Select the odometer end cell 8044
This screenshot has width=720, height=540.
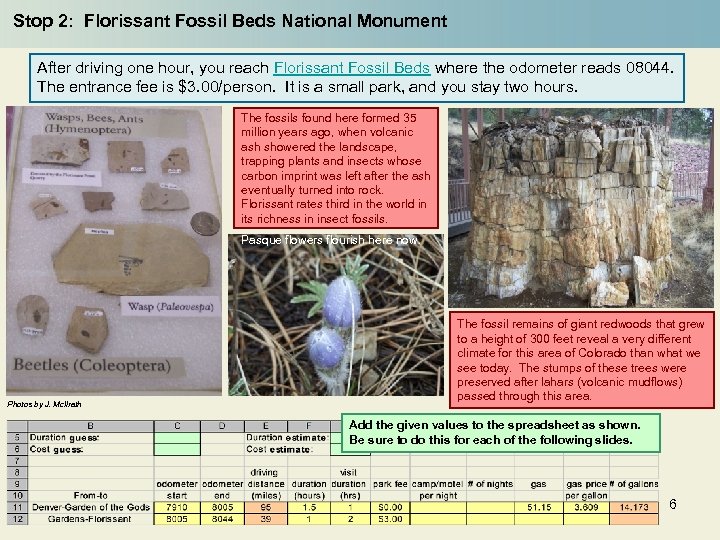(222, 519)
